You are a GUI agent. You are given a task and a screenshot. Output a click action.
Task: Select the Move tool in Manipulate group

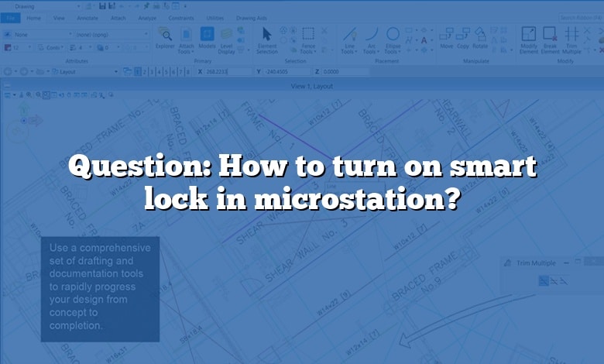[x=447, y=38]
